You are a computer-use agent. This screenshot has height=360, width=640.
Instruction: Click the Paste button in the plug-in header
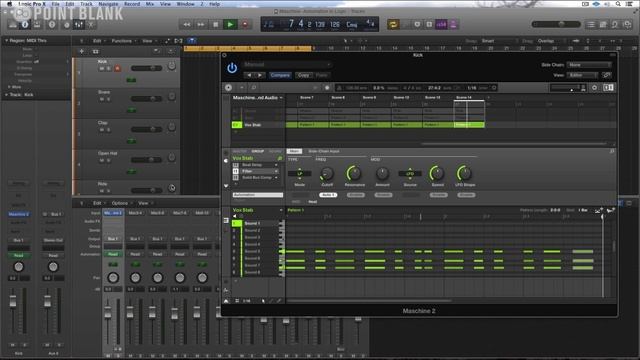(x=322, y=75)
